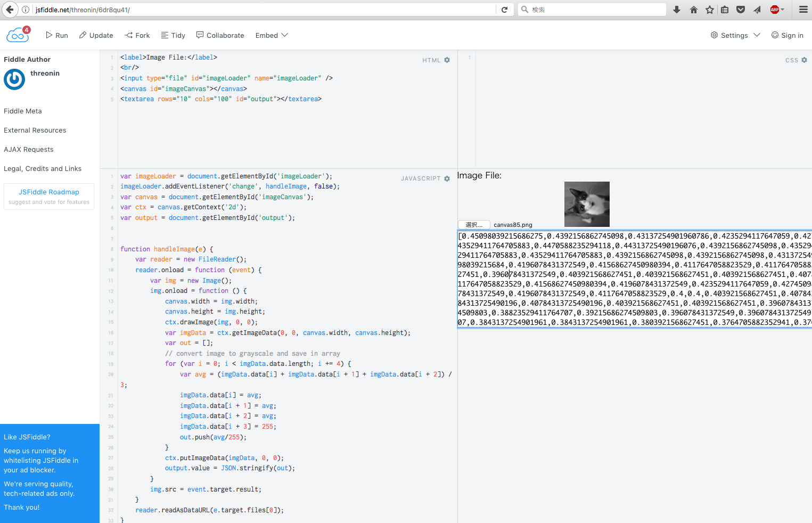Open Firefox downloads arrow icon

[677, 9]
